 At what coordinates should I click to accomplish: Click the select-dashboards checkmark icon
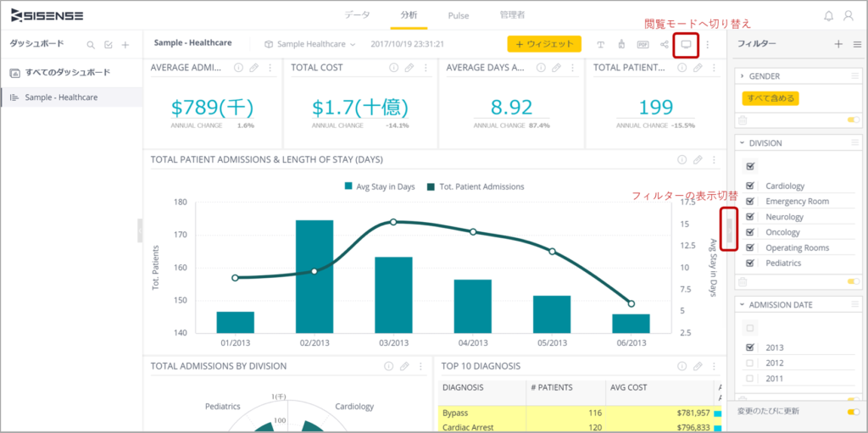click(x=108, y=45)
